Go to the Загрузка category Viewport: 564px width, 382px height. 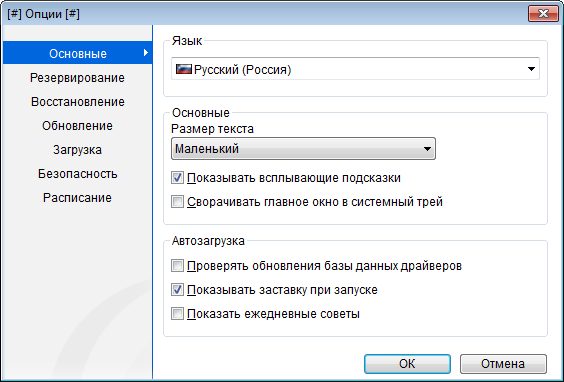pos(78,149)
